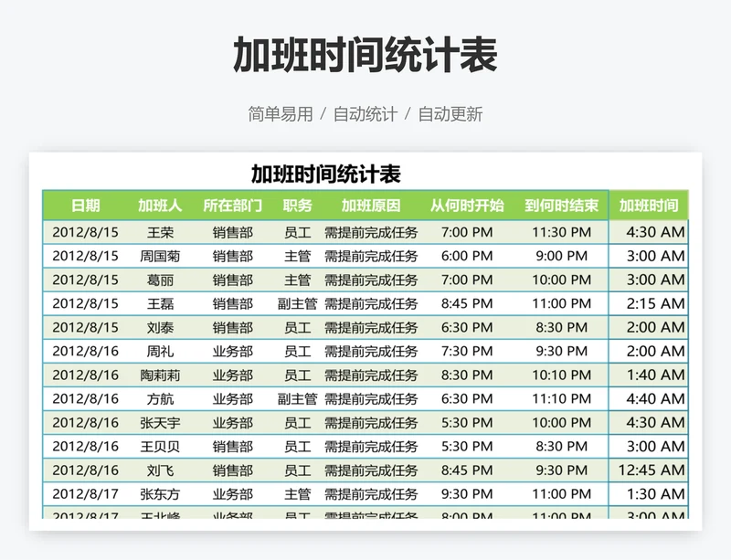
Task: Click 王磊's start time 8:45 PM
Action: point(467,303)
